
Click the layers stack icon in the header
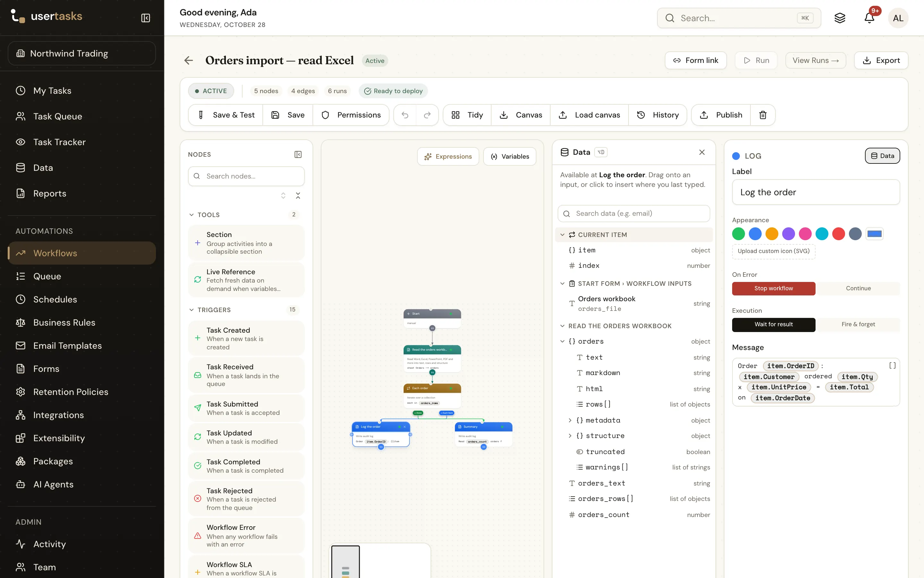pyautogui.click(x=840, y=18)
